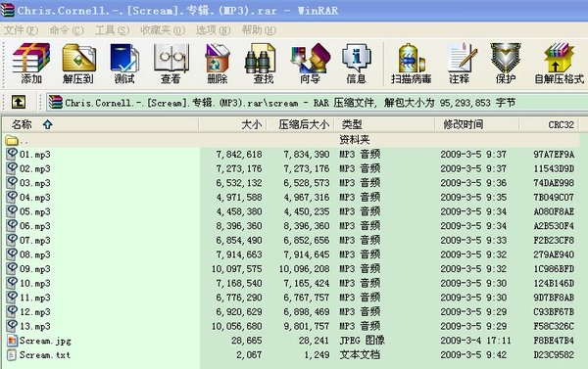Click the image icon of Scream.jpg
Screen dimensions: 588x369
point(12,341)
